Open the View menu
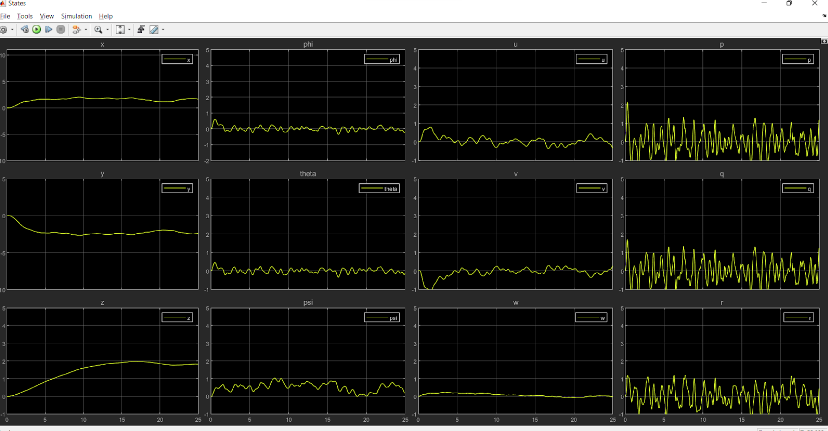 click(47, 16)
